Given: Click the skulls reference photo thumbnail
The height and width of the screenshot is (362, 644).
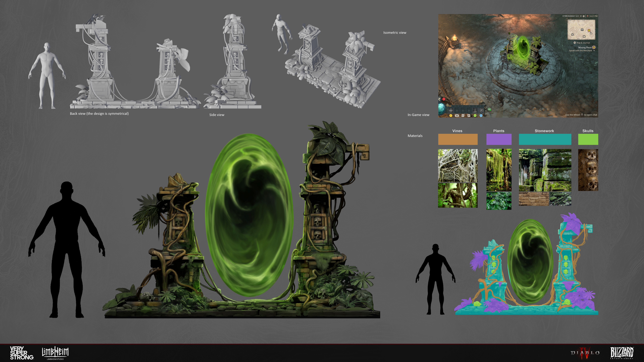Looking at the screenshot, I should (588, 170).
